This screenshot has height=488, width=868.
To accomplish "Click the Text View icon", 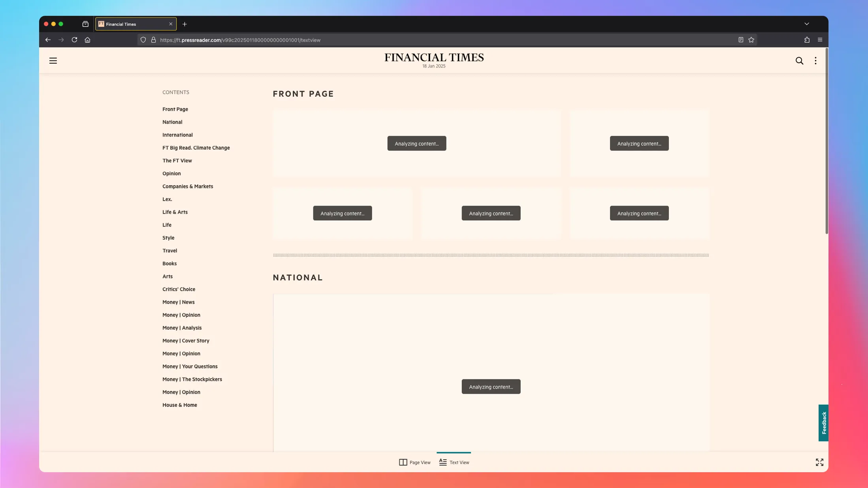I will 442,462.
